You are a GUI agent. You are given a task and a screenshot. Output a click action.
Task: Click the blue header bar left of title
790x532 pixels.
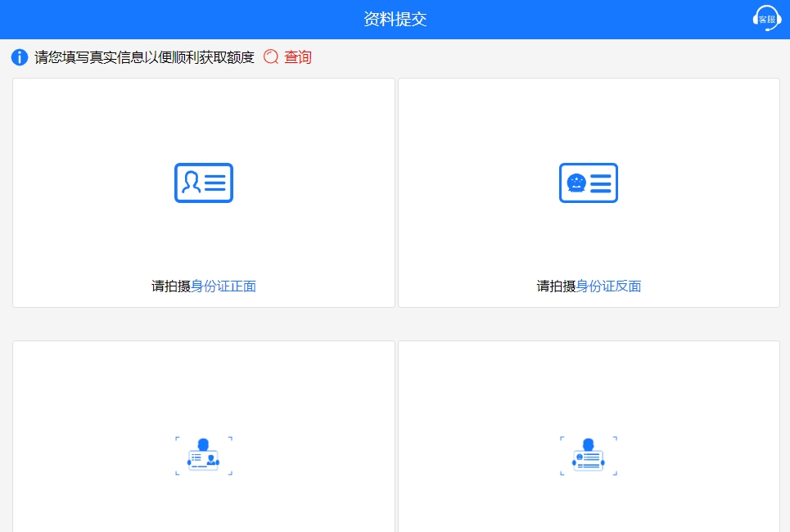pyautogui.click(x=164, y=19)
